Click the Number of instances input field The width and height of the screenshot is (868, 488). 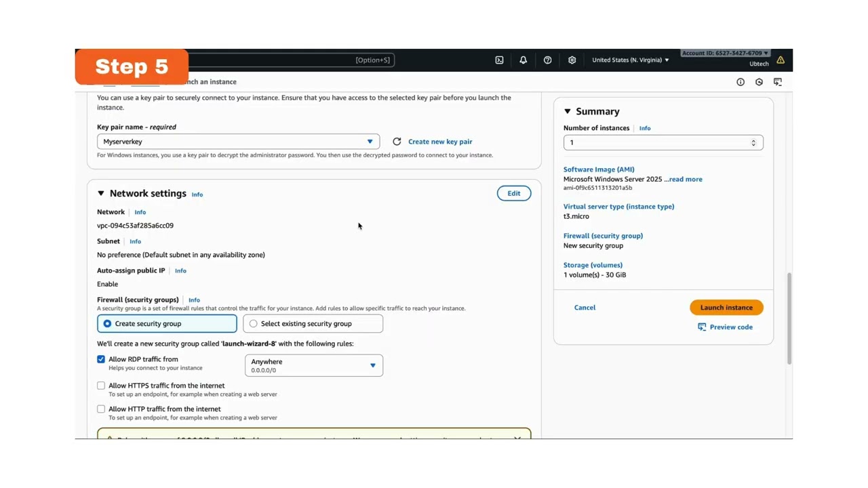tap(663, 142)
